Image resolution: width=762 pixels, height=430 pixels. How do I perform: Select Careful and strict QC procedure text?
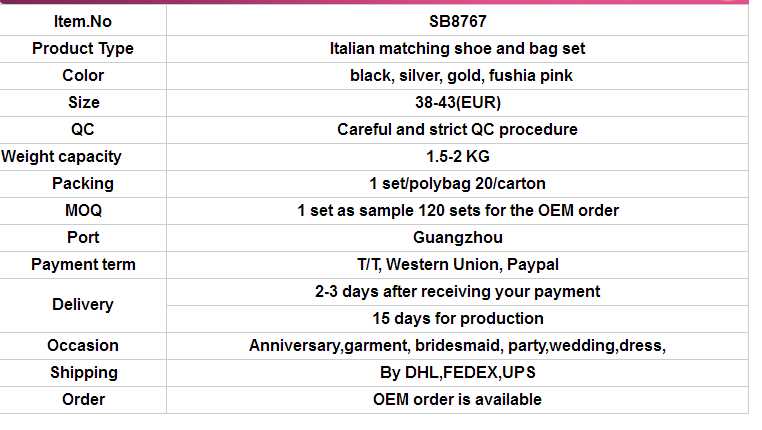[x=457, y=129]
